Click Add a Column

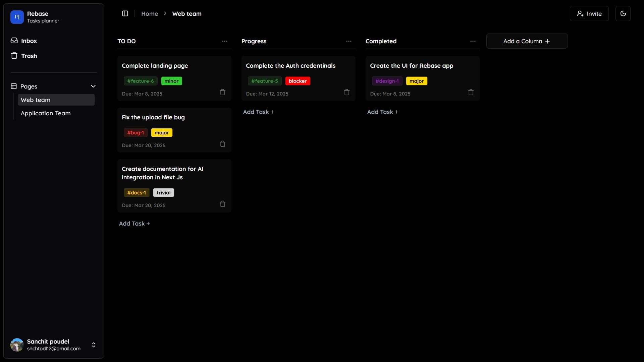(527, 41)
